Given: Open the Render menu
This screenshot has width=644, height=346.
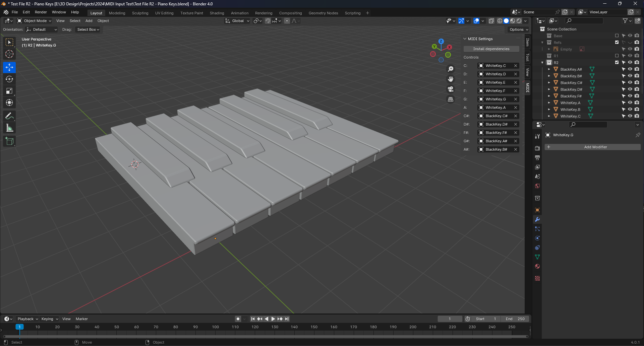Looking at the screenshot, I should click(x=41, y=12).
